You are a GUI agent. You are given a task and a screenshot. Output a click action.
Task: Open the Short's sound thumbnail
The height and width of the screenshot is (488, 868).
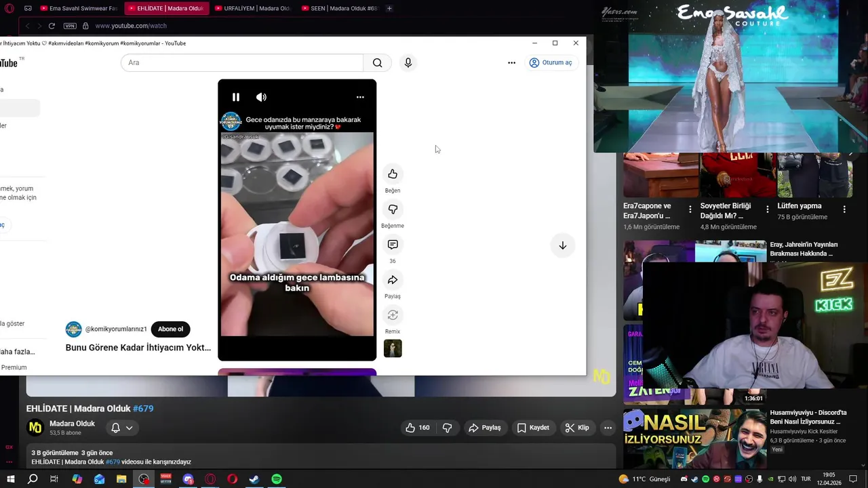393,348
